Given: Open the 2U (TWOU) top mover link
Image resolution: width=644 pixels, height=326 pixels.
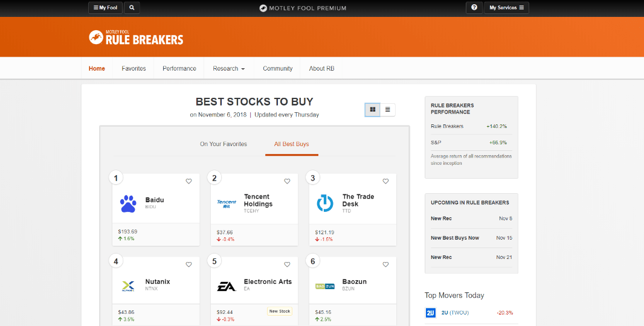Looking at the screenshot, I should 455,313.
